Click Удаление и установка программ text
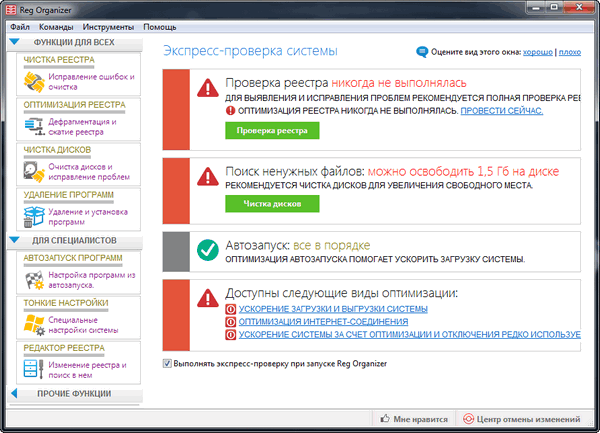The image size is (600, 433). pos(88,217)
